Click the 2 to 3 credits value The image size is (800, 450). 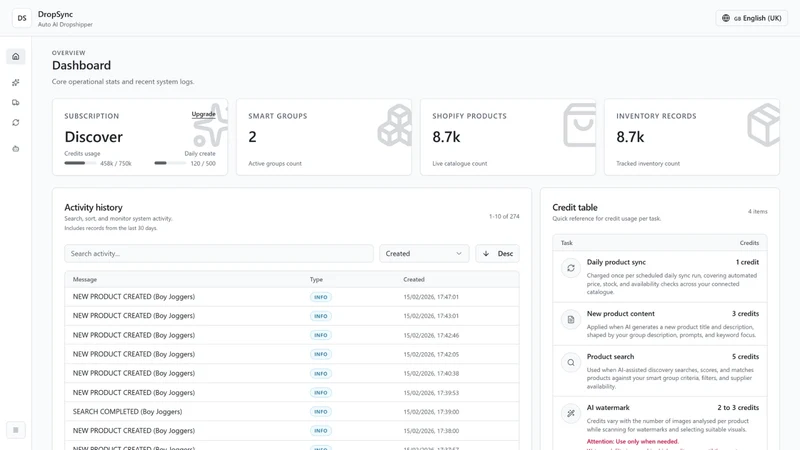coord(738,408)
